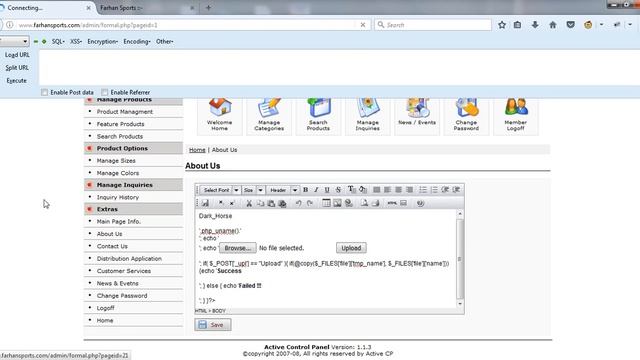This screenshot has height=360, width=640.
Task: Click Execute in HackBar
Action: pyautogui.click(x=17, y=81)
